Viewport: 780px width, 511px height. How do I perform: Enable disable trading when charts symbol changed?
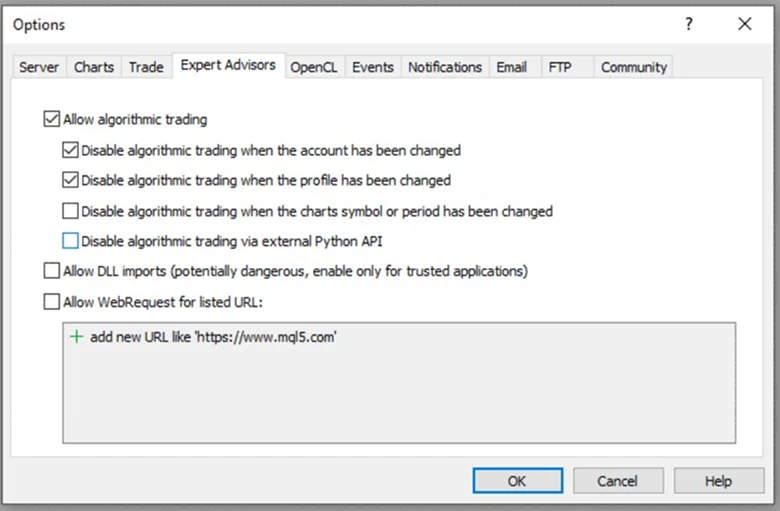70,211
